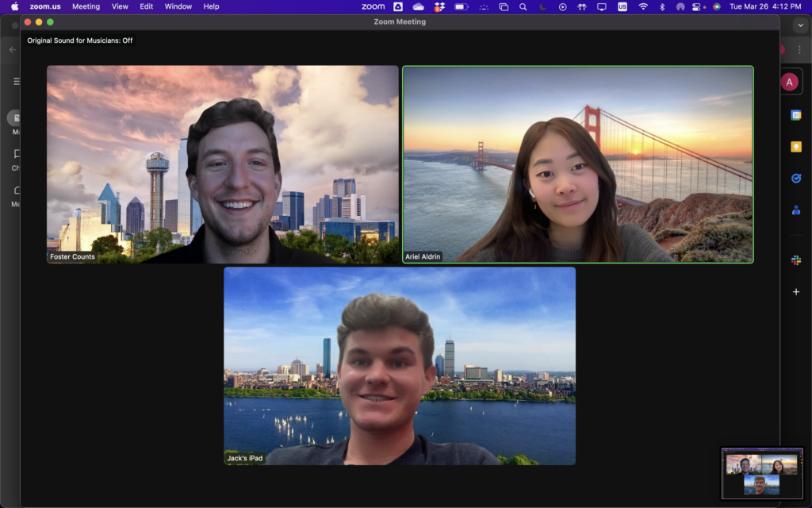Open Google Calendar in the side panel
Viewport: 812px width, 508px height.
pyautogui.click(x=795, y=115)
